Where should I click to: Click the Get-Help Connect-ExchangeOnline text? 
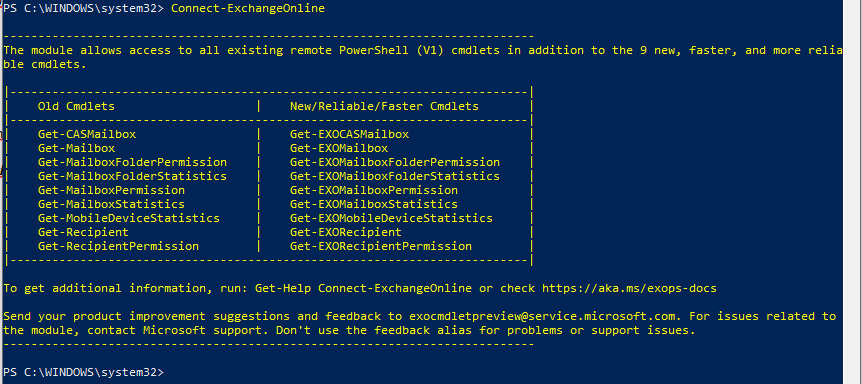tap(363, 288)
